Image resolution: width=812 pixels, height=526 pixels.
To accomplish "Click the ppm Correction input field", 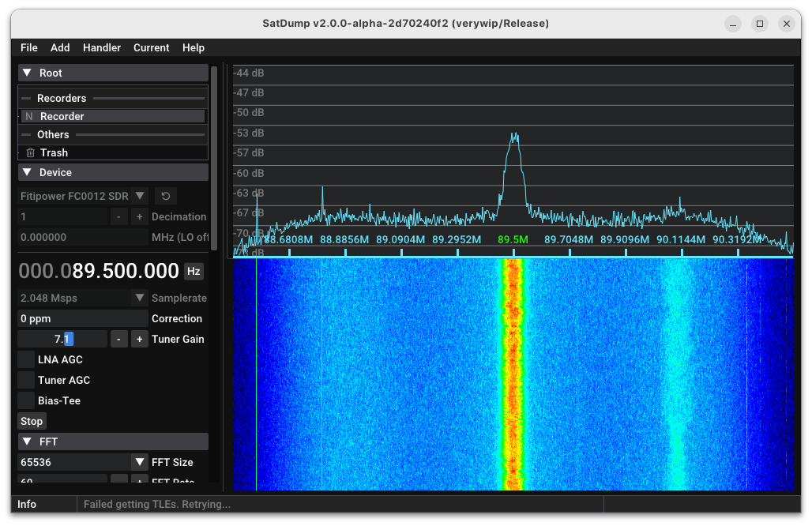I will coord(83,318).
